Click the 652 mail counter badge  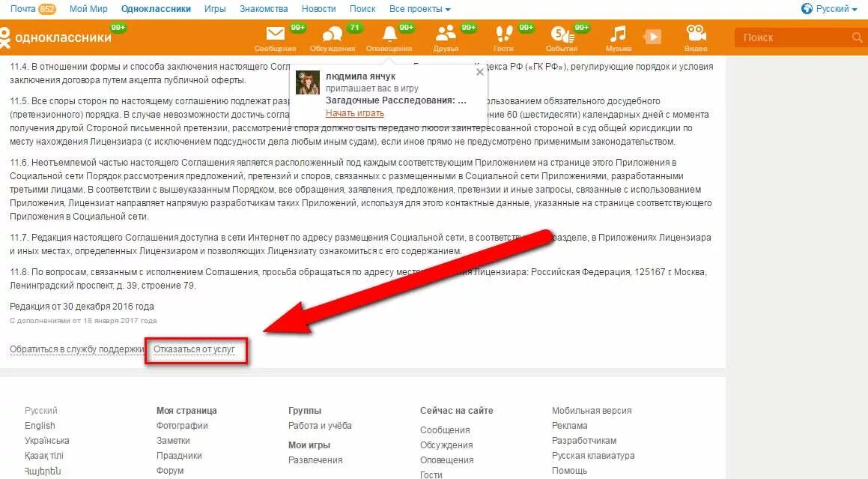coord(47,9)
